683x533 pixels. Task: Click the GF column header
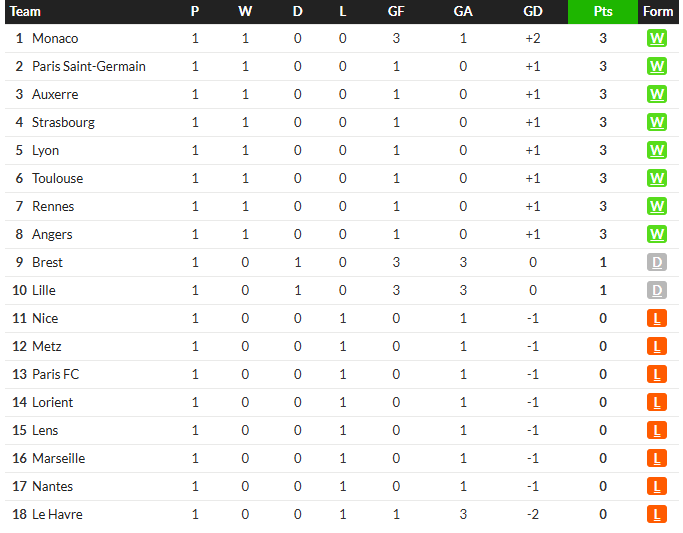click(396, 12)
